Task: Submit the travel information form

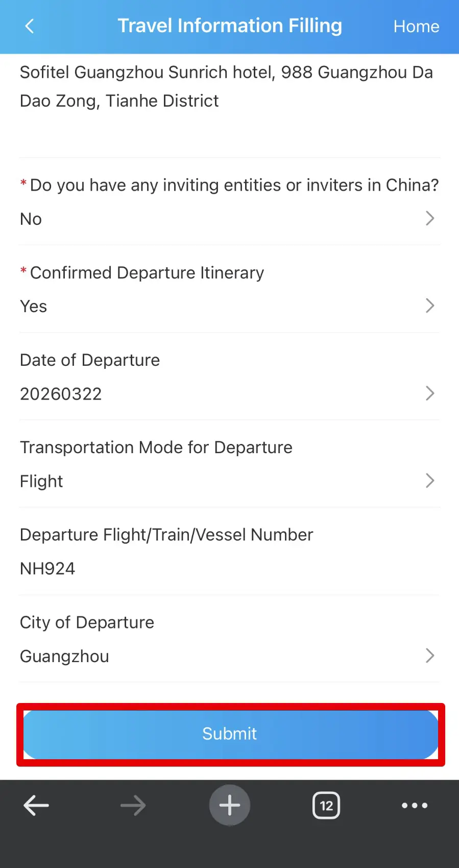Action: (x=230, y=734)
